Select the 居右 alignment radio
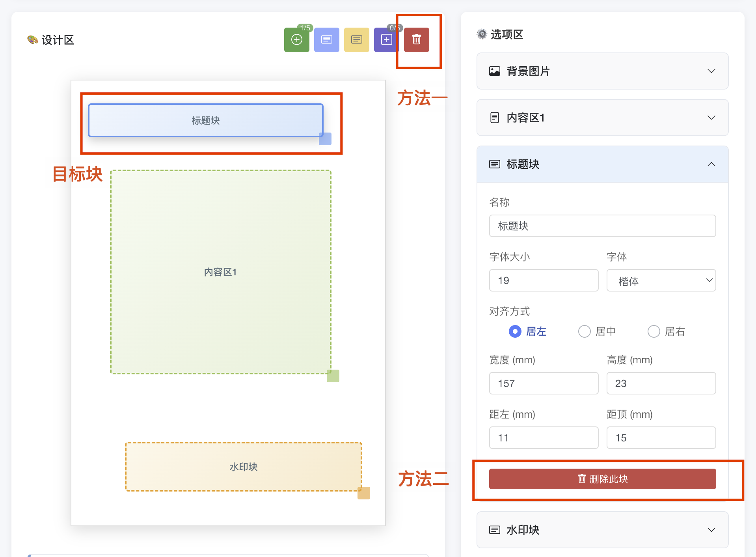The height and width of the screenshot is (557, 756). click(x=654, y=331)
